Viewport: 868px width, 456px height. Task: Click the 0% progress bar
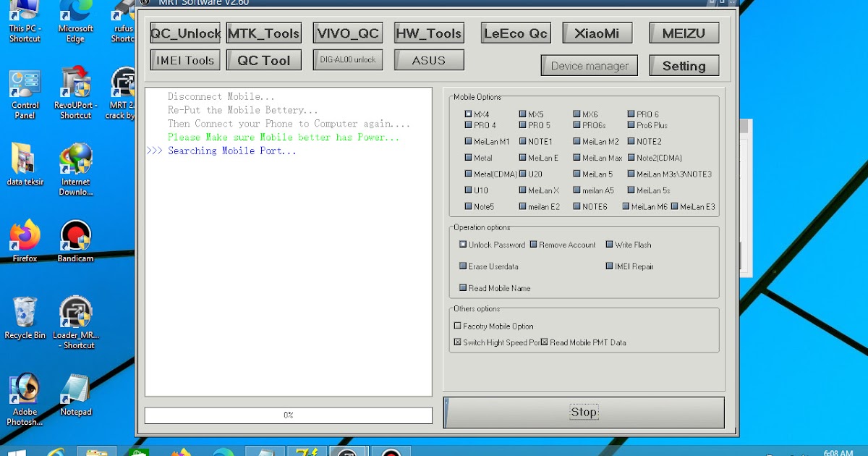point(289,415)
